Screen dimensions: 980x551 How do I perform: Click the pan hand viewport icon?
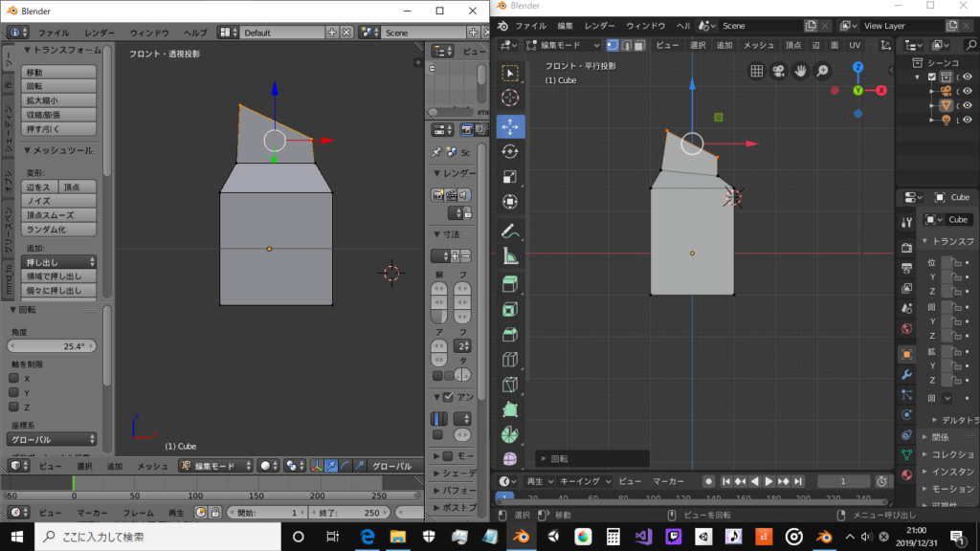(800, 71)
